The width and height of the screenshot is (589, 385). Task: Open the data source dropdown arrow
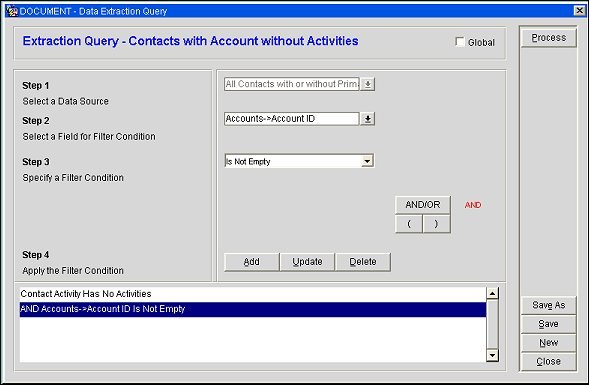coord(368,84)
